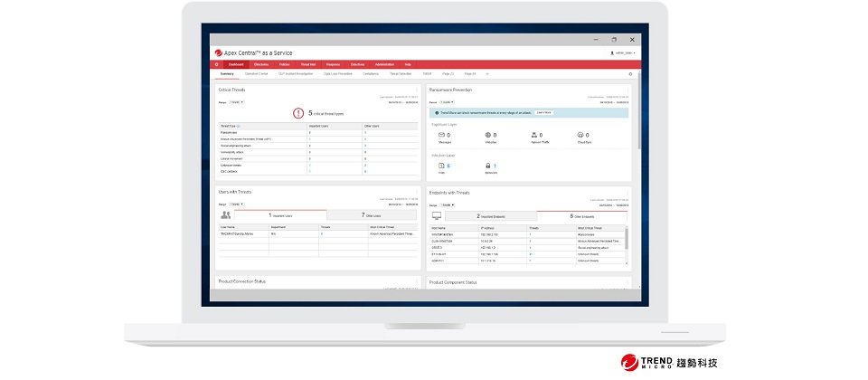The height and width of the screenshot is (380, 868).
Task: Switch to the Threat Detection tab
Action: click(x=399, y=74)
